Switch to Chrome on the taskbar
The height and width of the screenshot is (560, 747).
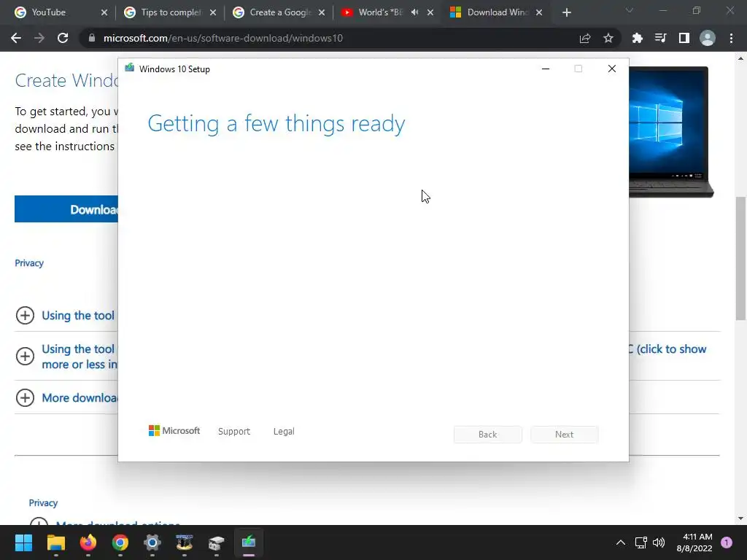[120, 542]
